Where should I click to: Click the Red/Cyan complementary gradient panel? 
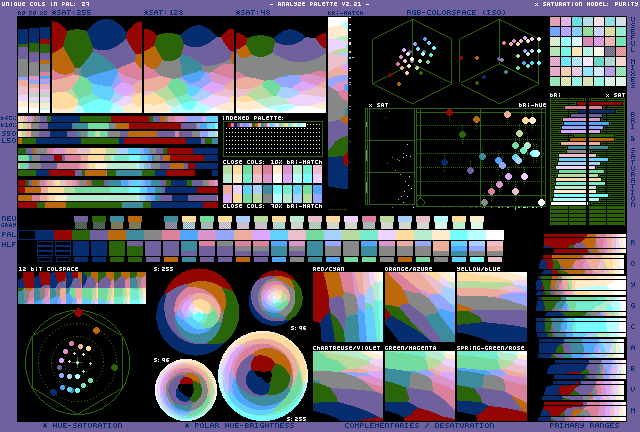(x=347, y=308)
